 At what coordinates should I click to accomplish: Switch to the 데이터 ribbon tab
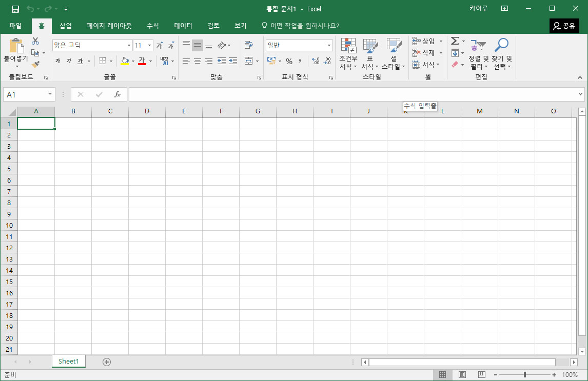pyautogui.click(x=183, y=26)
